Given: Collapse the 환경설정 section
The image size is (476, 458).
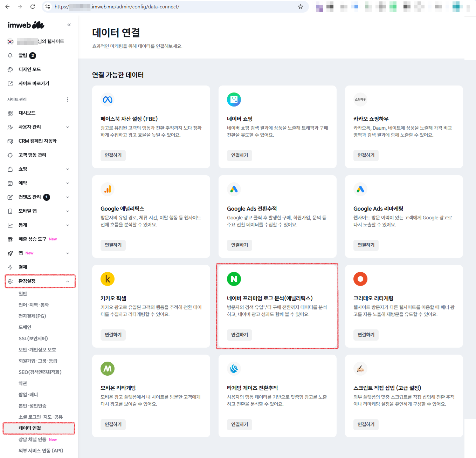Looking at the screenshot, I should 68,281.
